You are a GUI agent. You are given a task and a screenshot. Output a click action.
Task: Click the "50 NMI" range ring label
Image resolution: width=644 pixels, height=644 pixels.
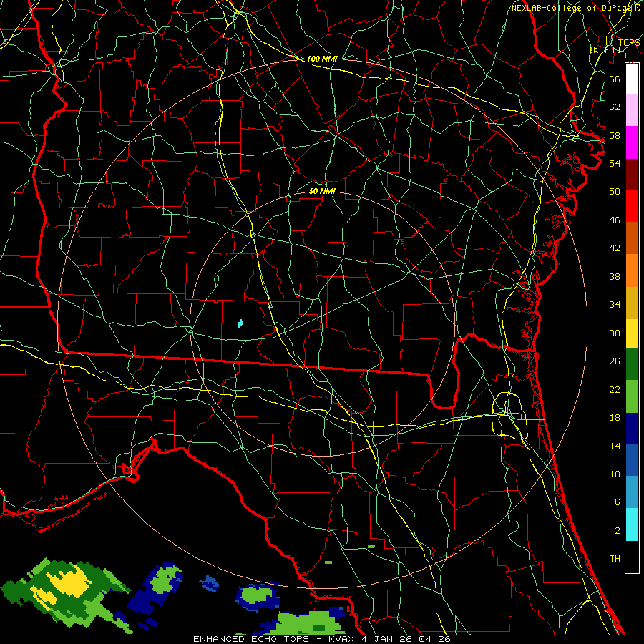(322, 191)
